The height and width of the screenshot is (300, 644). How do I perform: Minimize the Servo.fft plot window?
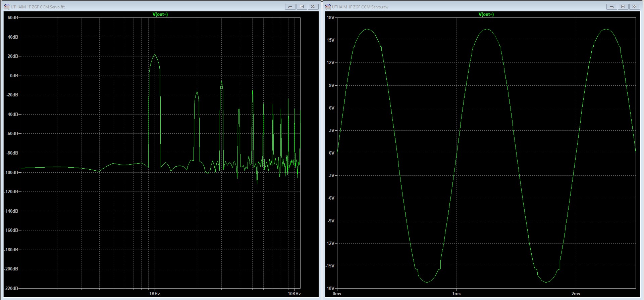click(x=290, y=7)
